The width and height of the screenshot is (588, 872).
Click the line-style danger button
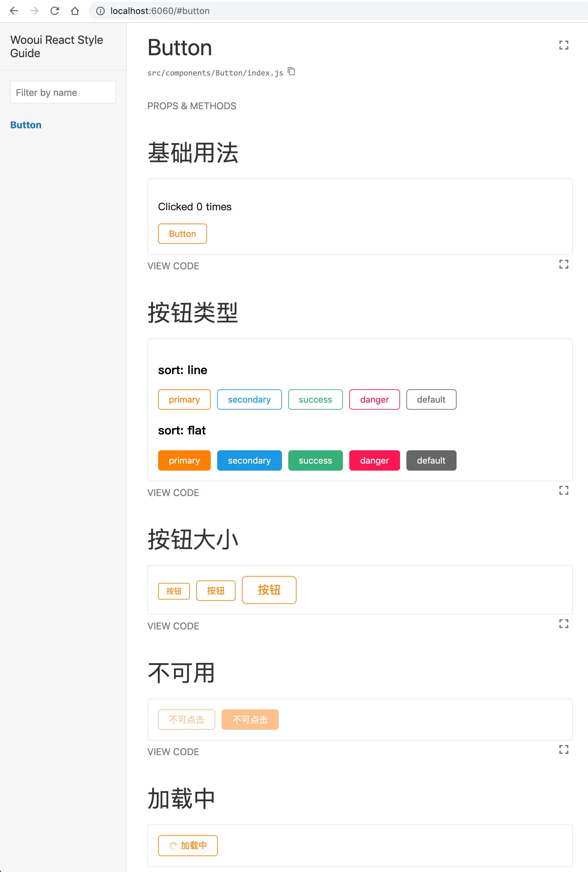pos(375,399)
